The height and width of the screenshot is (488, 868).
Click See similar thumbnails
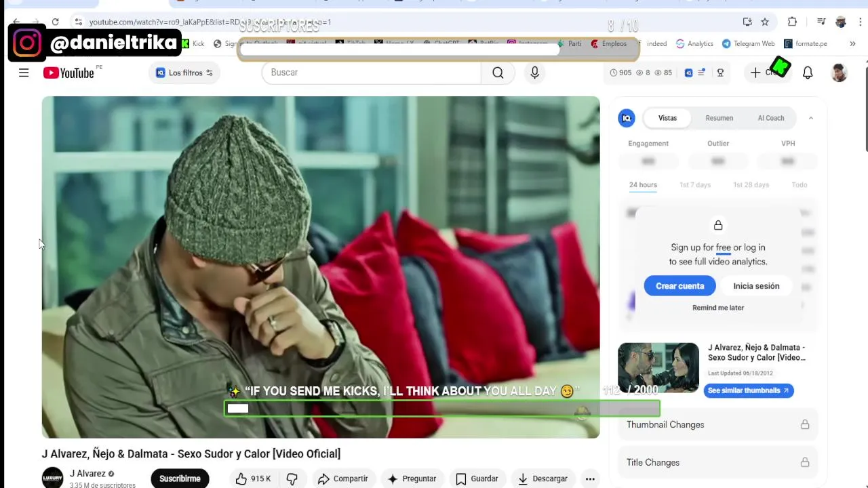coord(748,390)
